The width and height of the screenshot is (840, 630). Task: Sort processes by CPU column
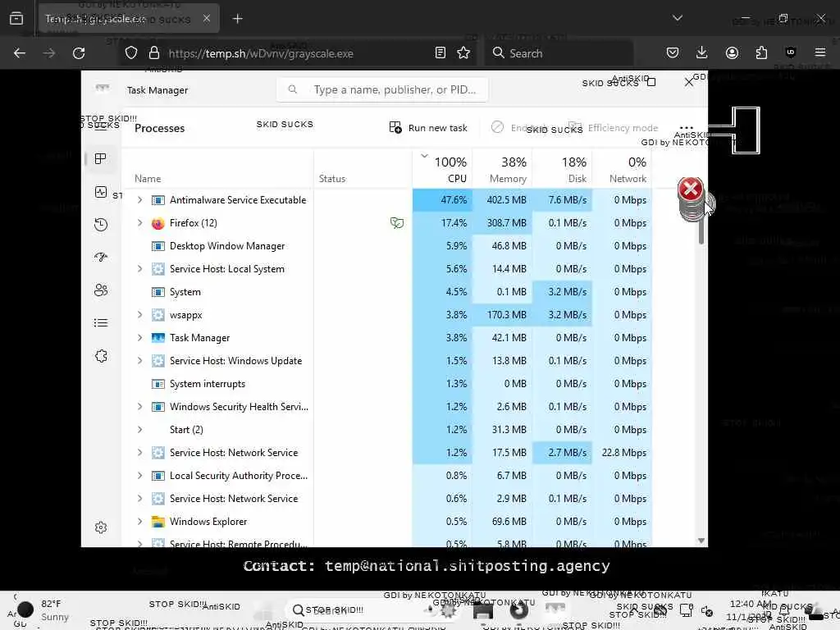(442, 169)
